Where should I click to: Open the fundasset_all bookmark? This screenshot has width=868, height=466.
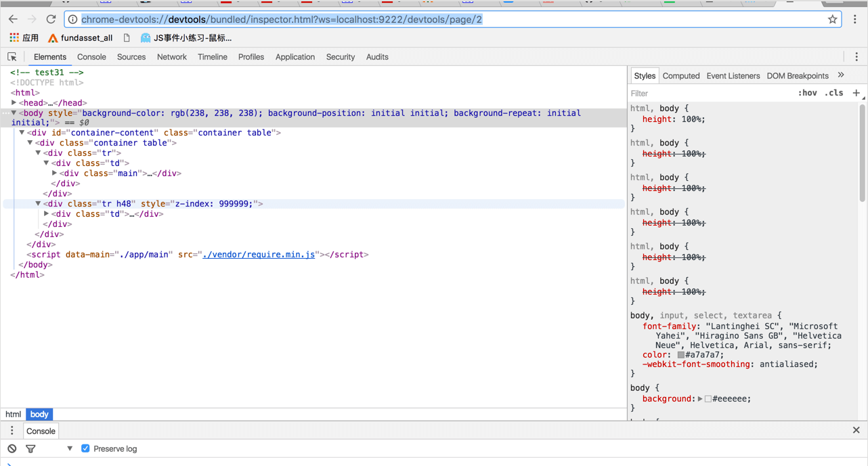coord(80,38)
